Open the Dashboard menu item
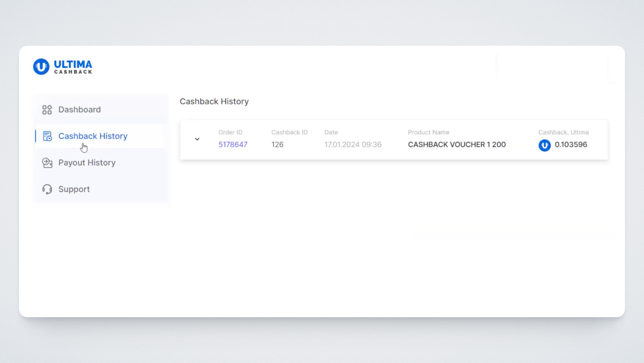The width and height of the screenshot is (644, 363). click(79, 110)
